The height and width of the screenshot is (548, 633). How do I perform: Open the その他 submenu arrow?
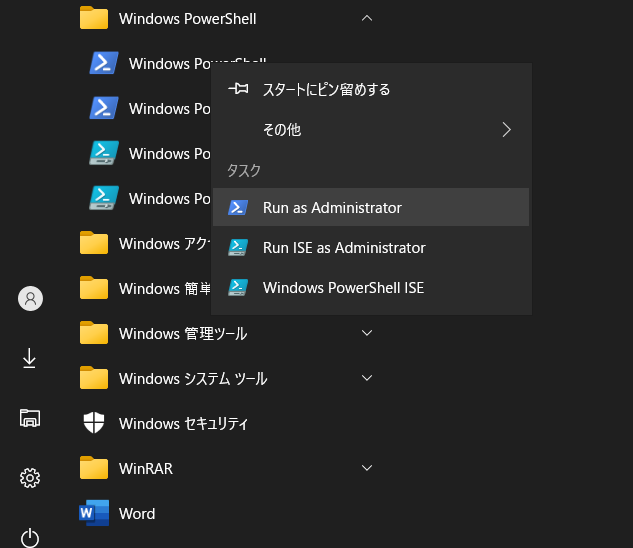pyautogui.click(x=507, y=130)
